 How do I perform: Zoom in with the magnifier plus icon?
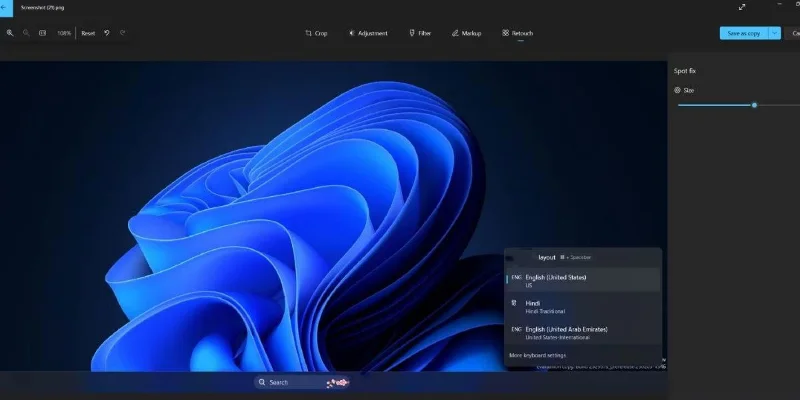tap(10, 33)
